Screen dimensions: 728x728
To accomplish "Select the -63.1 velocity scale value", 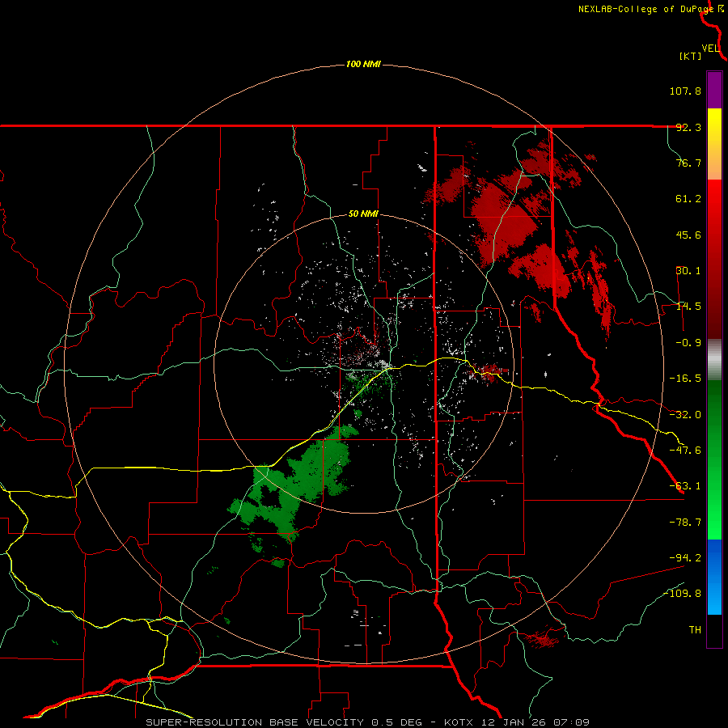I will 685,486.
